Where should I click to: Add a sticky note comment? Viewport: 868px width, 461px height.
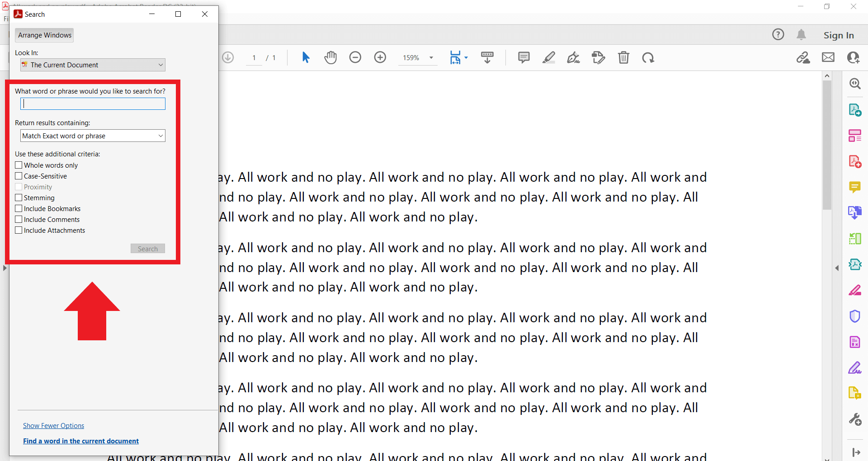pyautogui.click(x=524, y=57)
